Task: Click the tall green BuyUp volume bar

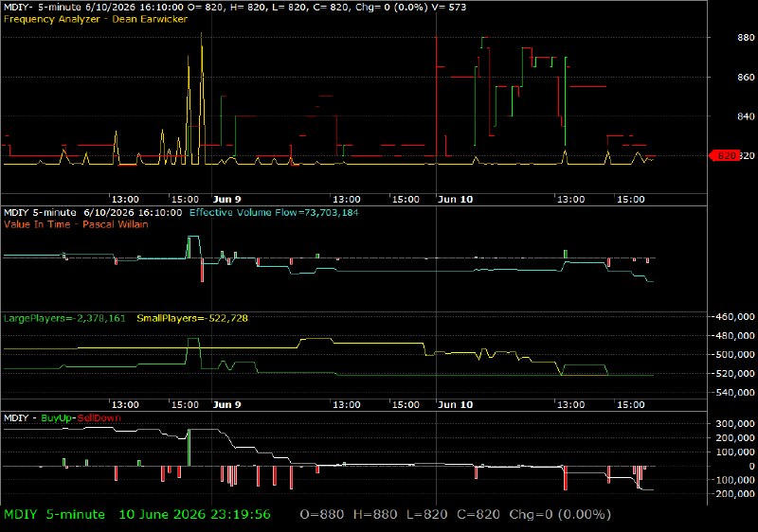Action: tap(189, 448)
